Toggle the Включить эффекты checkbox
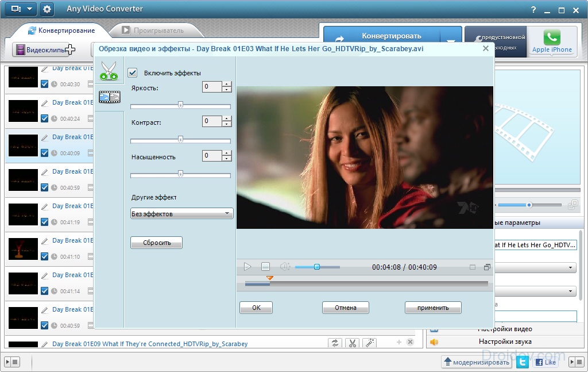 [133, 73]
